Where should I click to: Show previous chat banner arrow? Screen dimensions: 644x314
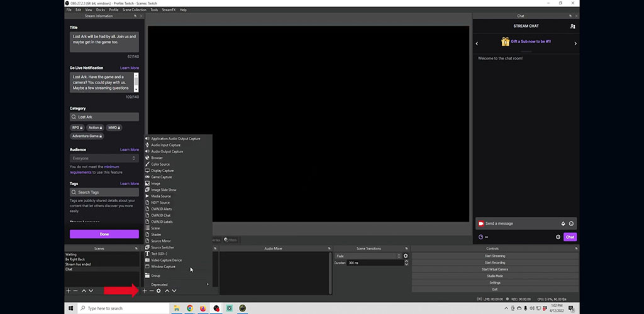477,43
